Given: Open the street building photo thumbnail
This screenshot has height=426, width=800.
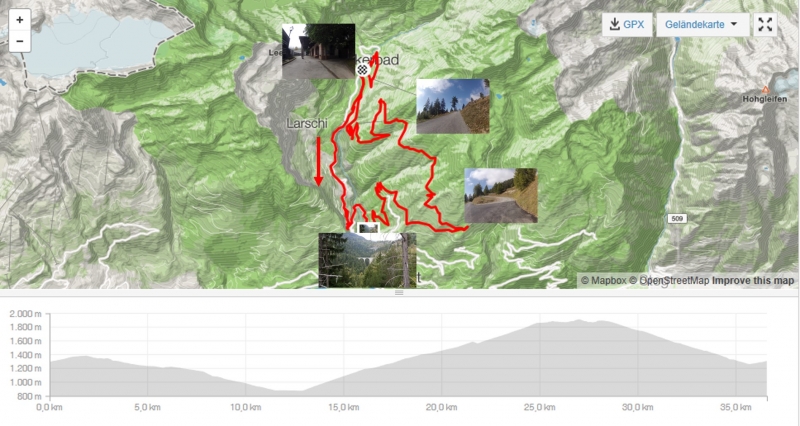Looking at the screenshot, I should coord(318,51).
